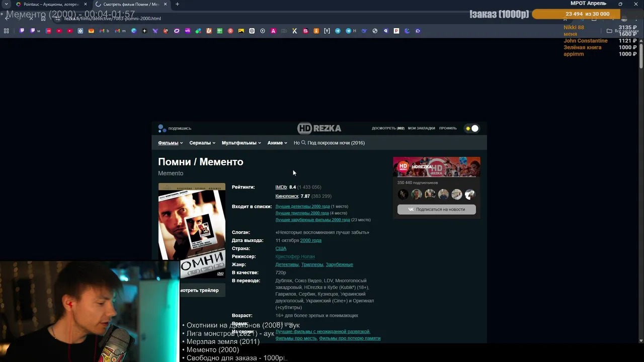Image resolution: width=644 pixels, height=362 pixels.
Task: Open the white P bookmark icon
Action: coord(396,31)
